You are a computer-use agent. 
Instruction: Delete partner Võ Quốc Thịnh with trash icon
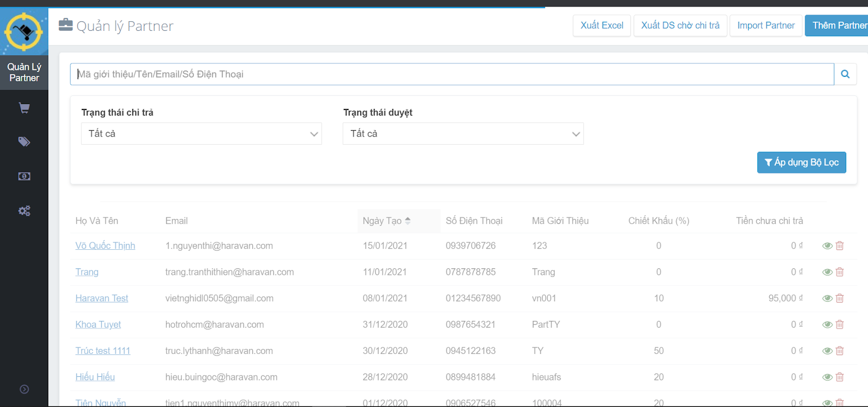[840, 246]
